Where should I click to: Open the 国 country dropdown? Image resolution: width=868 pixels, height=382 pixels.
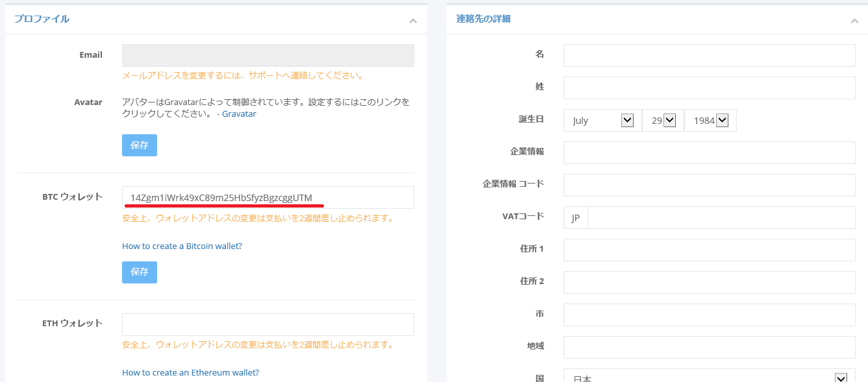709,377
